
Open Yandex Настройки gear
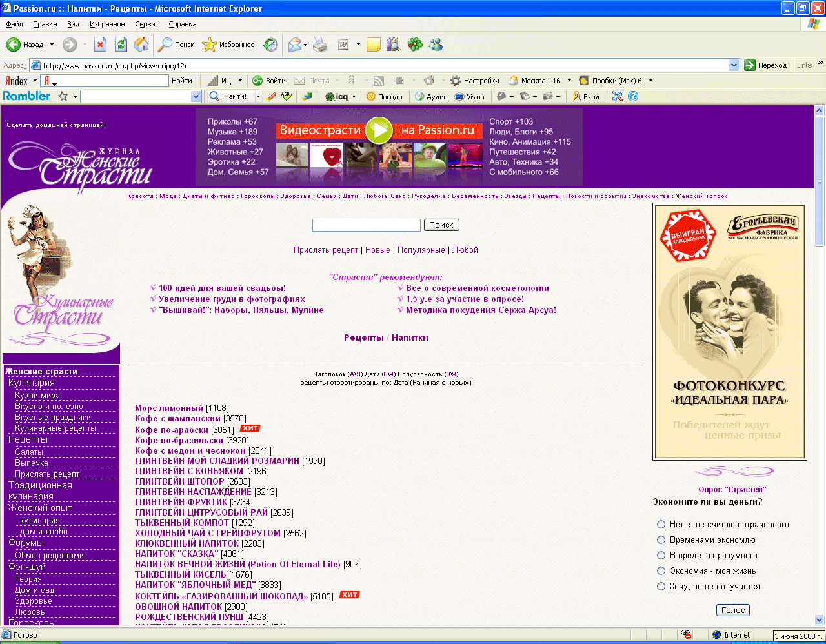(x=456, y=81)
